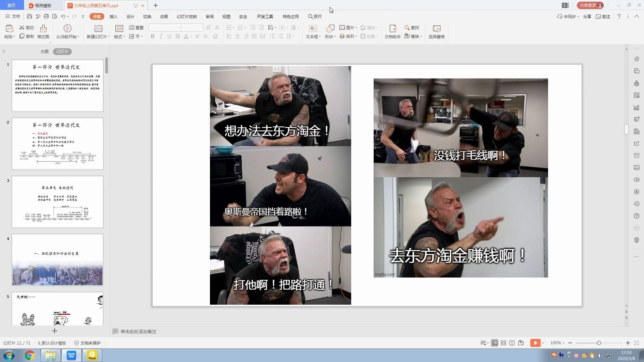
Task: Toggle Underline formatting
Action: pos(169,36)
